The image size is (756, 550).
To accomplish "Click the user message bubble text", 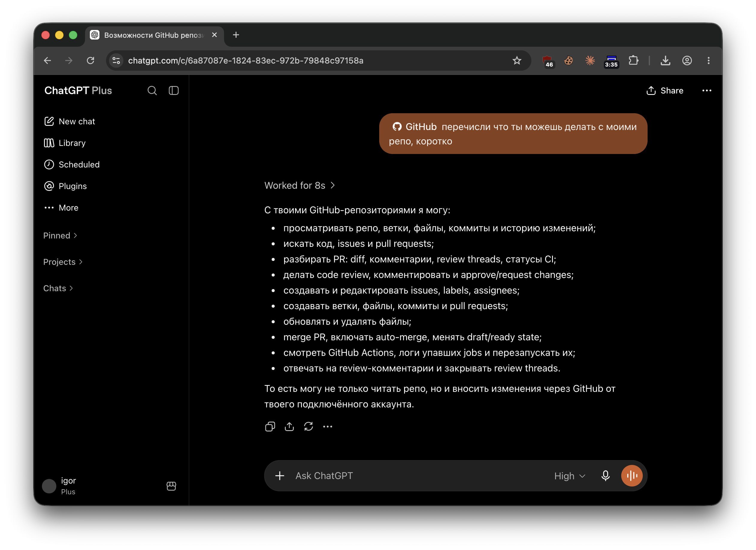I will pyautogui.click(x=513, y=134).
